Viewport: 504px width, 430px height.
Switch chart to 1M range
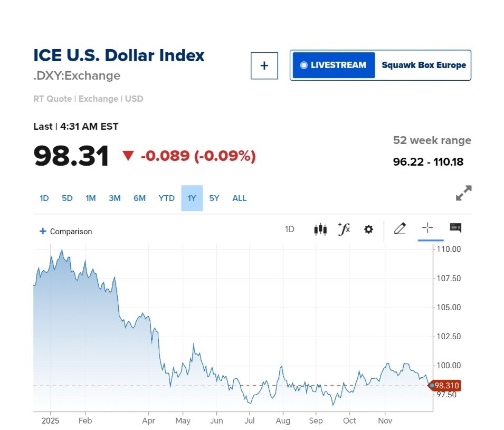tap(91, 198)
